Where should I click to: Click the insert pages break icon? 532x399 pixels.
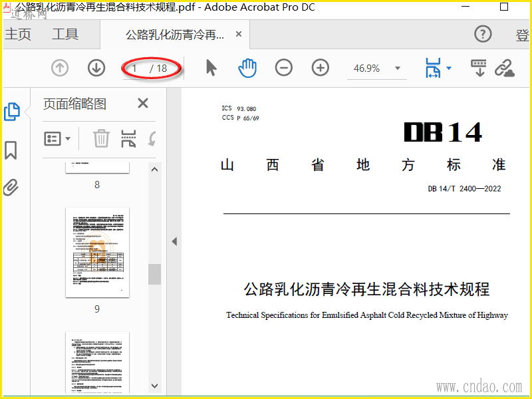point(128,138)
